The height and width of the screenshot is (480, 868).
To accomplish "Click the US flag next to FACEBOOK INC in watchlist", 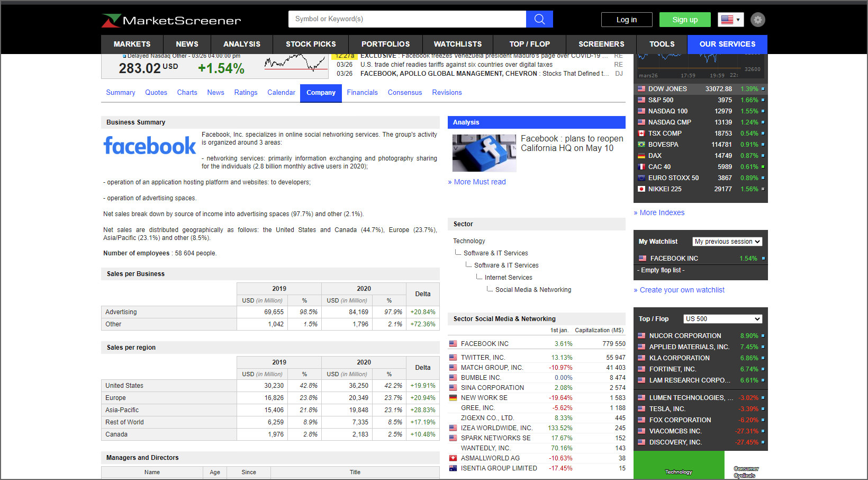I will [x=642, y=258].
